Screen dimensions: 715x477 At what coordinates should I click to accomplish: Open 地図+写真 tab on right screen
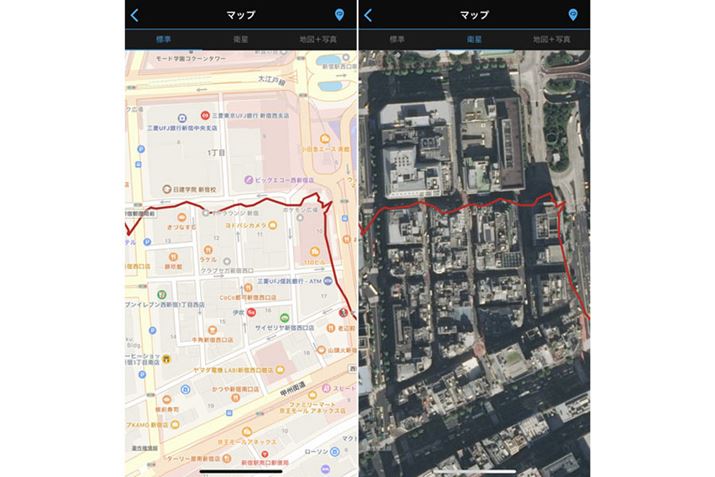(551, 39)
